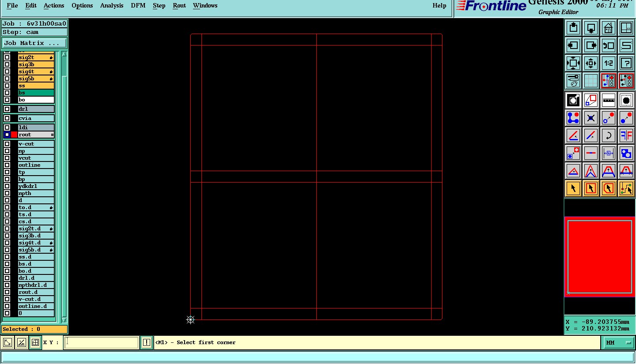This screenshot has width=636, height=364.
Task: Open the MM units dropdown
Action: click(618, 342)
